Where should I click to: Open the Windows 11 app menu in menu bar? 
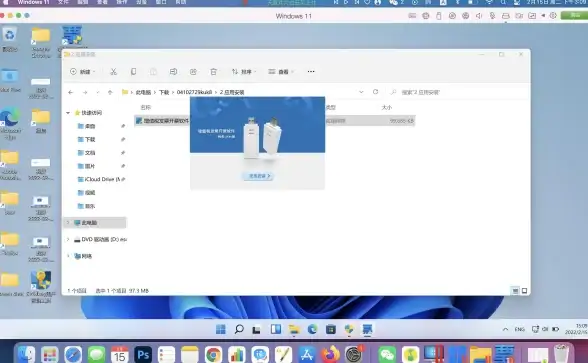33,2
